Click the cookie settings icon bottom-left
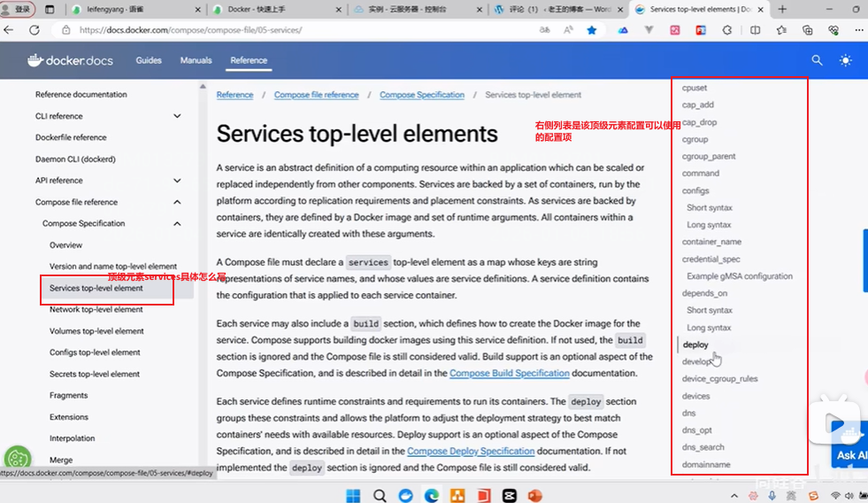This screenshot has height=503, width=868. [x=18, y=458]
